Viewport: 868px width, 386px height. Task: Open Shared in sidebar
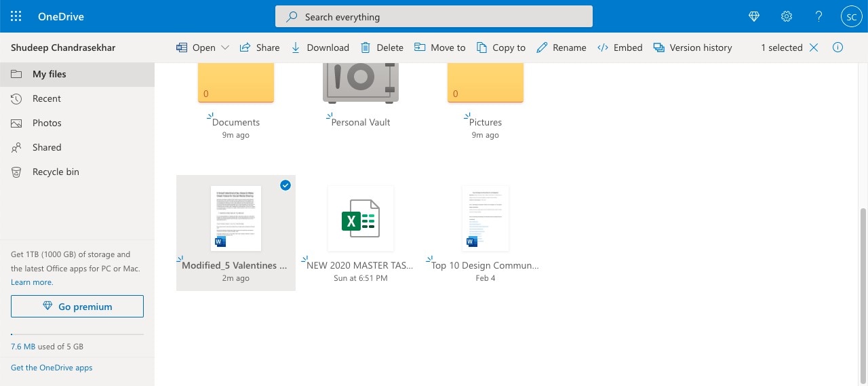coord(77,147)
